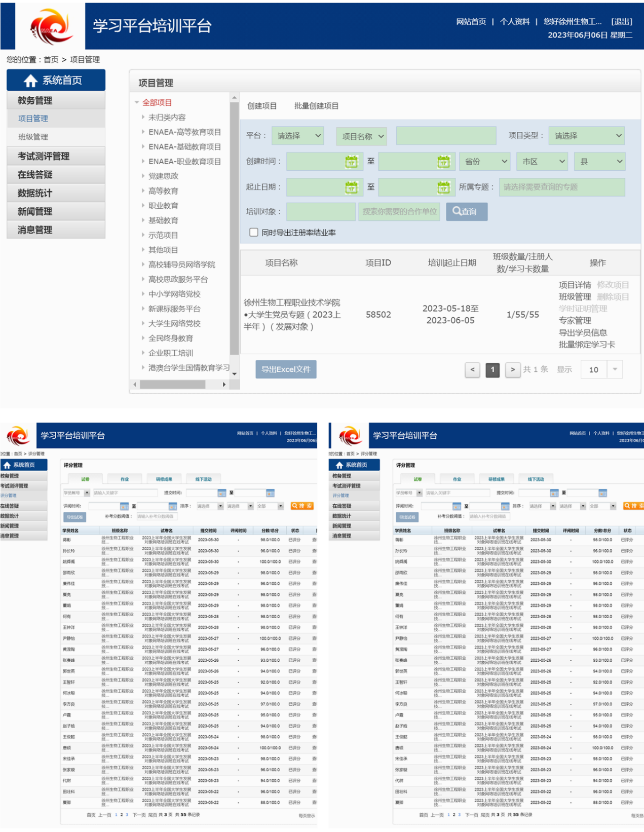Open the creation time start date calendar
This screenshot has height=832, width=644.
[x=351, y=162]
